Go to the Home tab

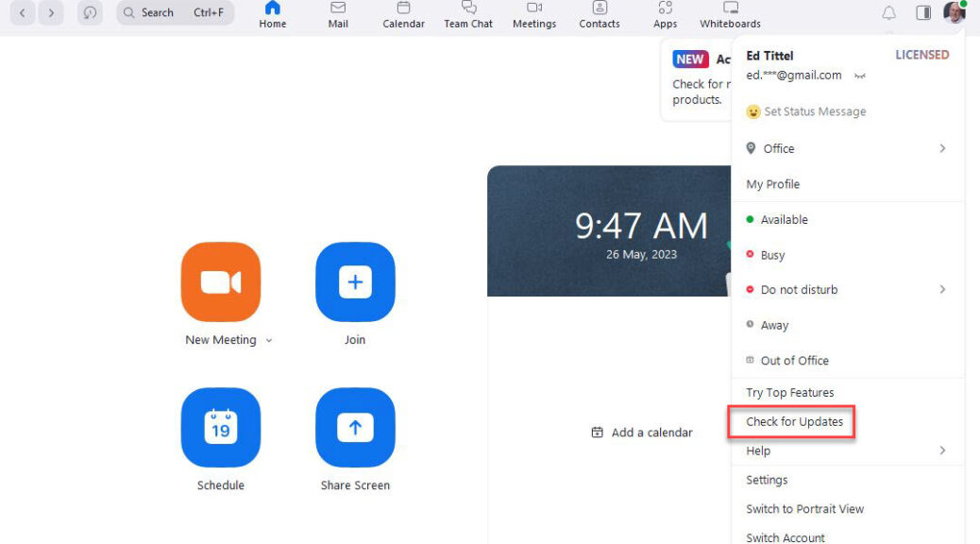coord(273,15)
